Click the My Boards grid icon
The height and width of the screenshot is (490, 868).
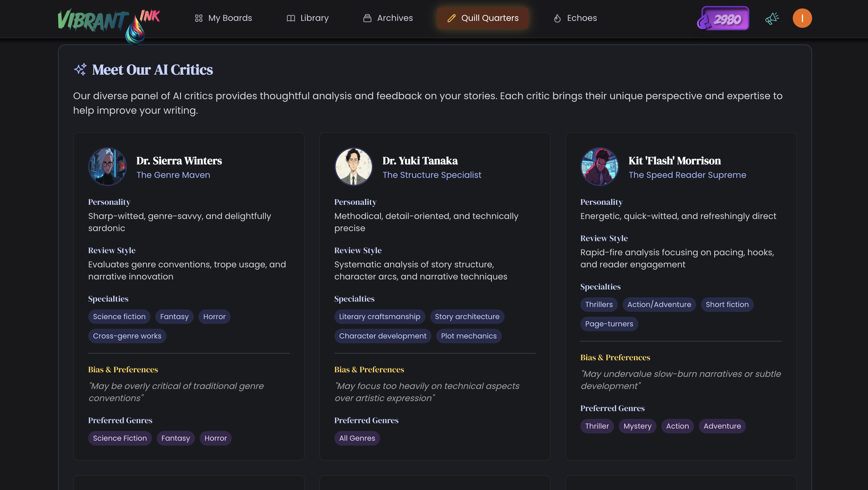click(198, 18)
